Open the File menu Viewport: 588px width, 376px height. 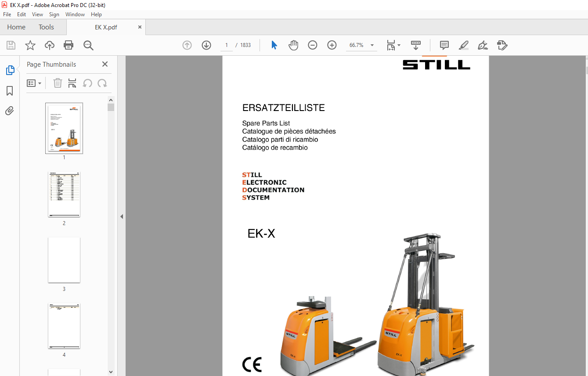point(7,14)
